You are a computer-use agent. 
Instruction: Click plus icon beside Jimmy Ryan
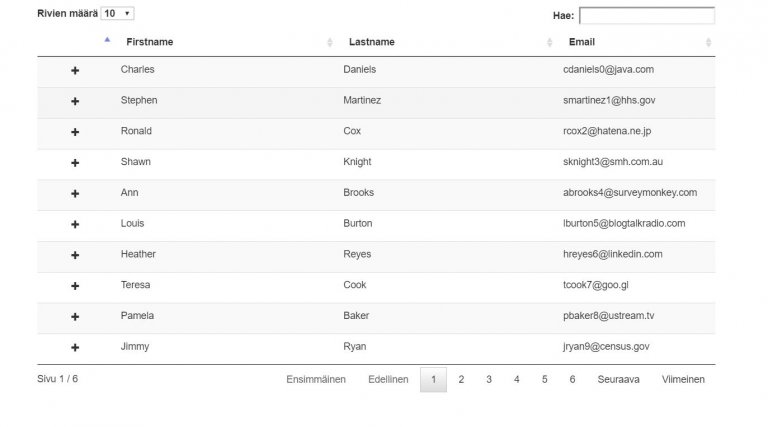(x=75, y=348)
